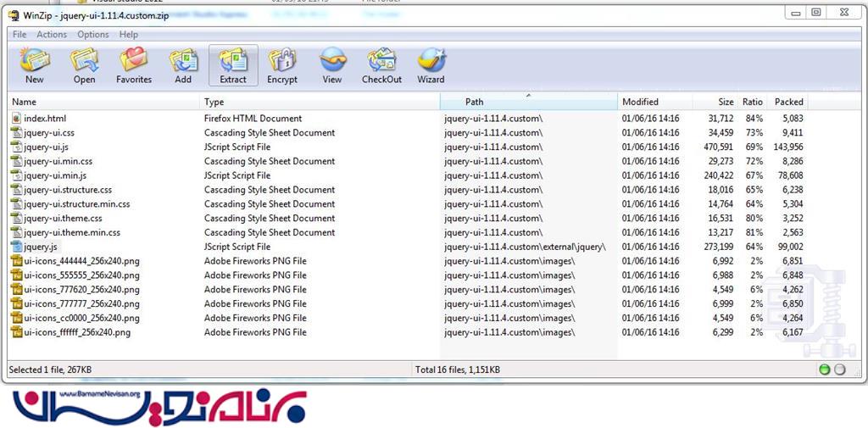Click the ui-icons_777620_256x240.png file icon
The width and height of the screenshot is (868, 428).
click(16, 290)
